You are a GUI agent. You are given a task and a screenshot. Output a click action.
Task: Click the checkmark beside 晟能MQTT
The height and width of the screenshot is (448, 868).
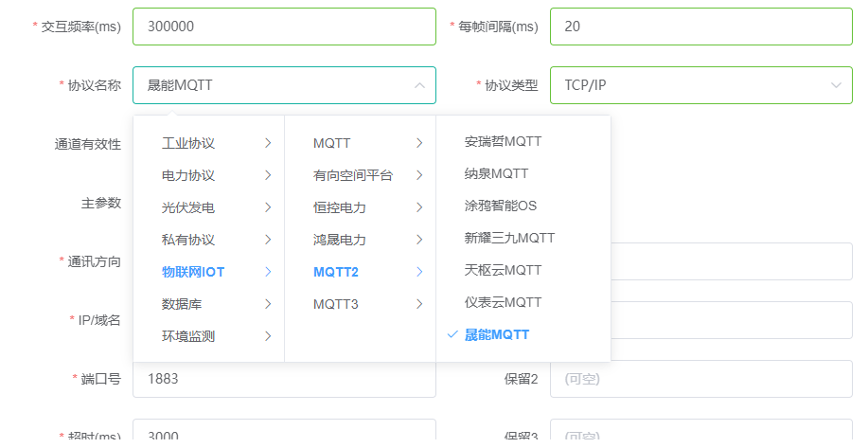[452, 334]
